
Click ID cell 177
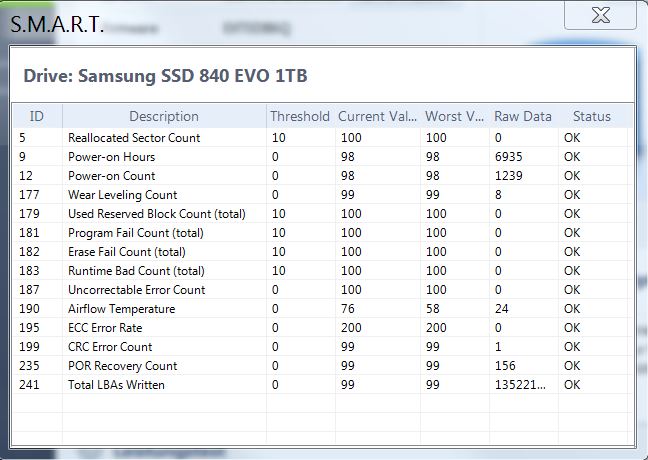29,195
